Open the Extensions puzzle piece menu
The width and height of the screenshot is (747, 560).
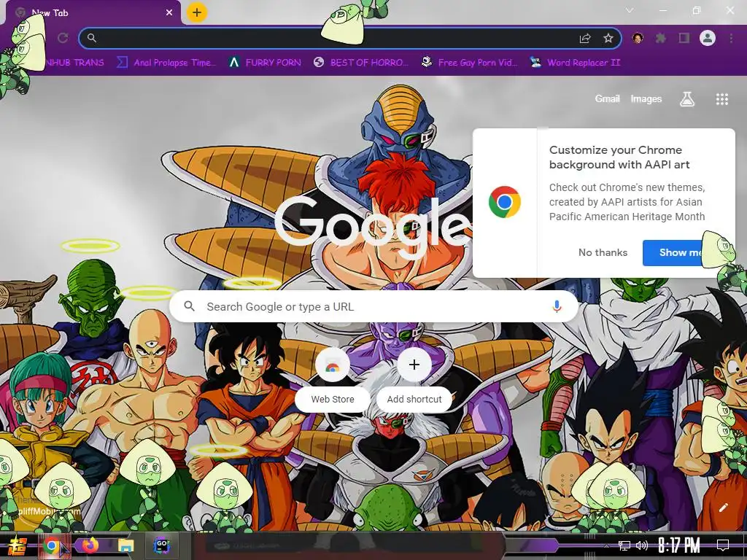tap(661, 38)
